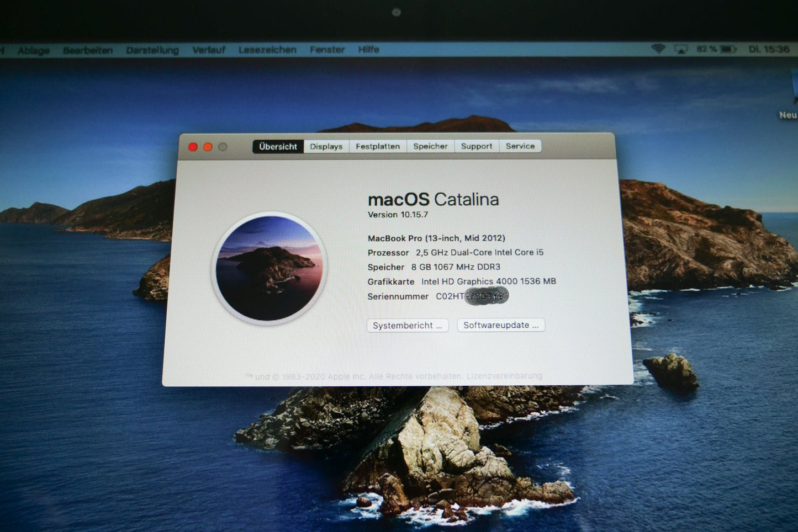This screenshot has width=798, height=532.
Task: Click the Wi-Fi status icon
Action: (x=658, y=49)
